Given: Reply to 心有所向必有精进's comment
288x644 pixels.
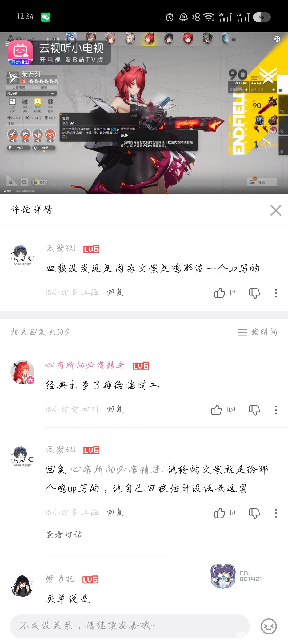Looking at the screenshot, I should tap(115, 410).
